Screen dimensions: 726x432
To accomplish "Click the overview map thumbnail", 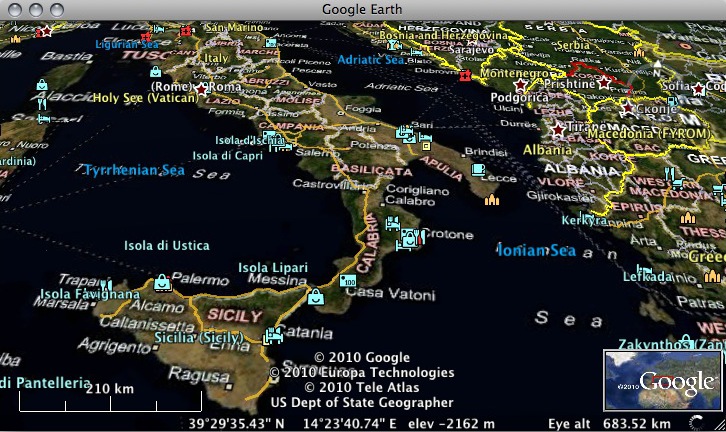I will 663,381.
